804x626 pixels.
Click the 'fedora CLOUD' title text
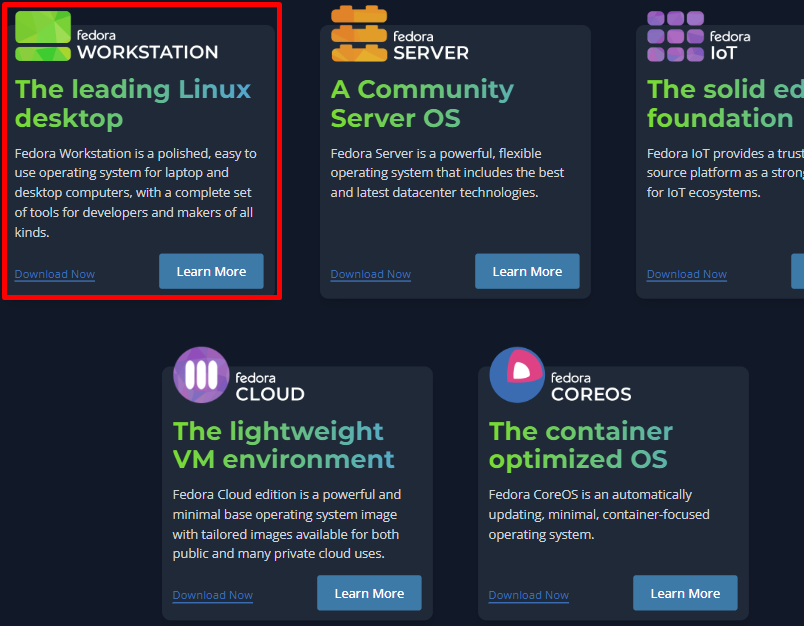270,387
